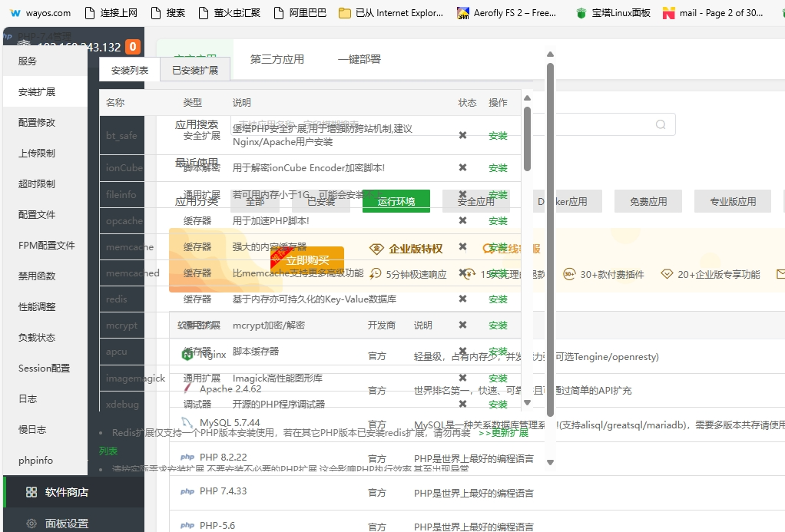
Task: Switch to the 已安装扩展 tab
Action: click(x=195, y=70)
